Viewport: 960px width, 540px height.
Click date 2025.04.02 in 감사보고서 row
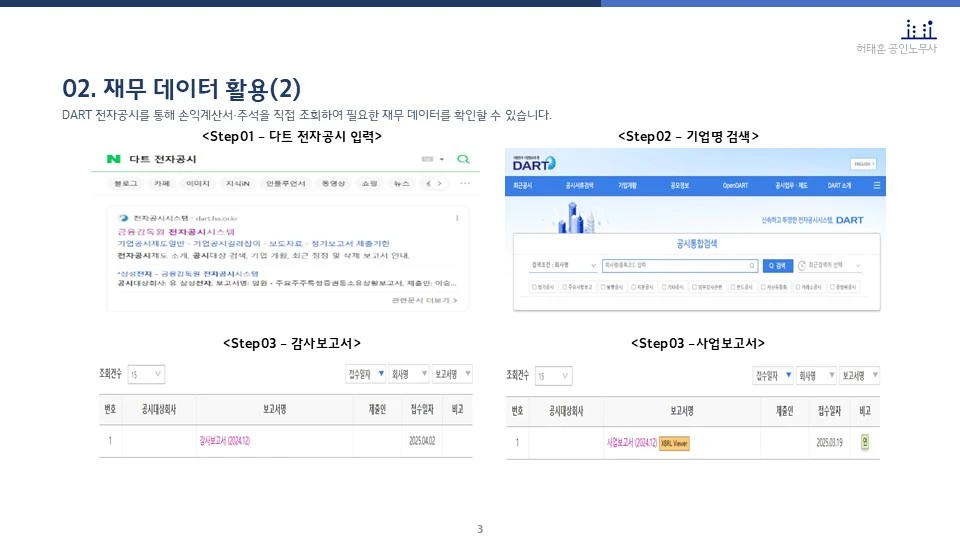422,441
